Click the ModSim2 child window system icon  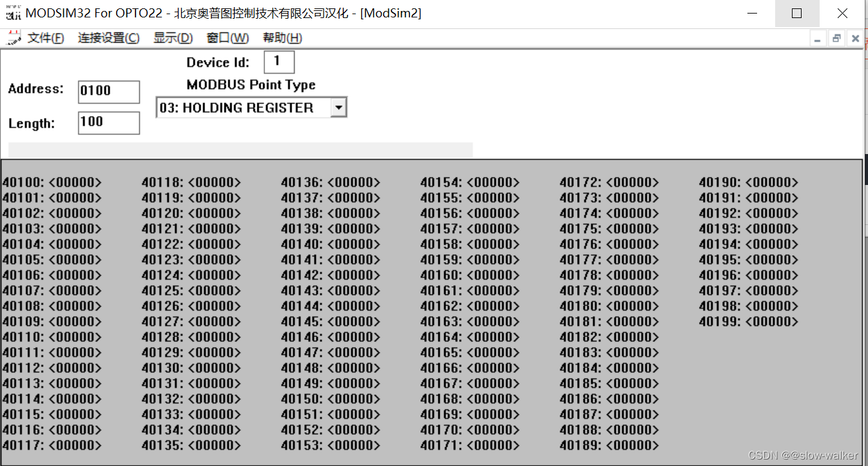point(14,37)
